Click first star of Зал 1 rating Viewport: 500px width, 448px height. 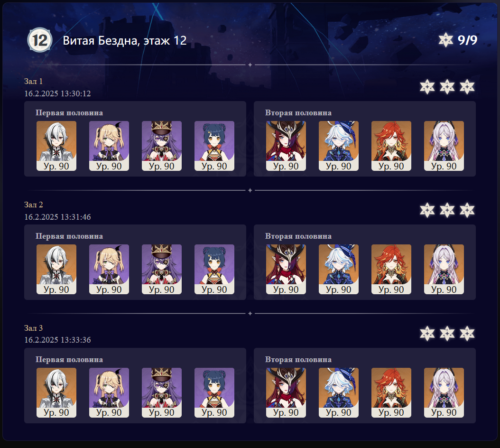427,87
